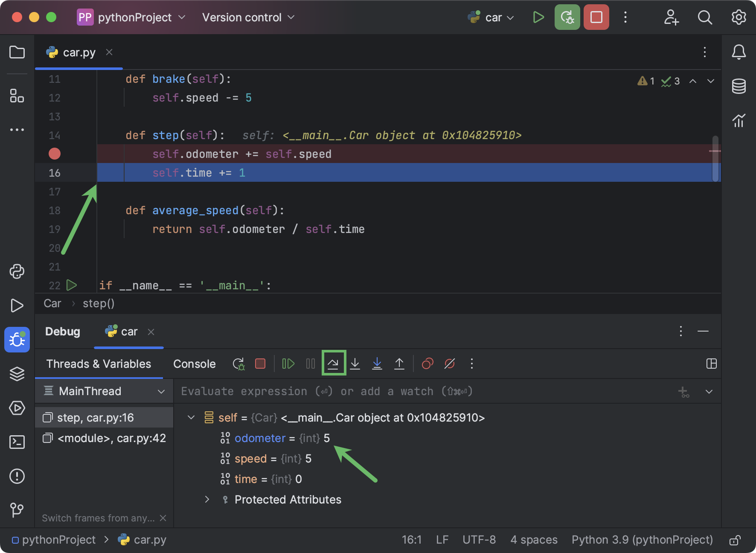This screenshot has height=553, width=756.
Task: Open View Breakpoints dialog icon
Action: coord(427,364)
